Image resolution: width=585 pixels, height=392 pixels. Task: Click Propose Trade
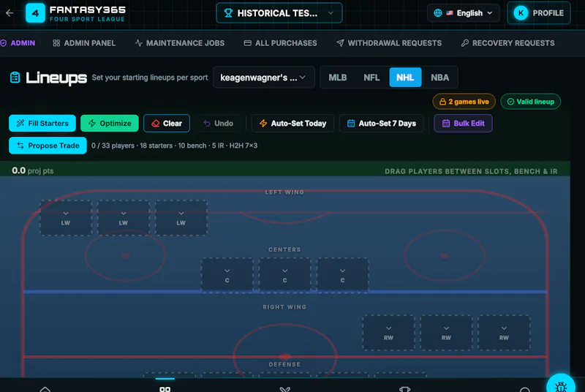pos(48,146)
